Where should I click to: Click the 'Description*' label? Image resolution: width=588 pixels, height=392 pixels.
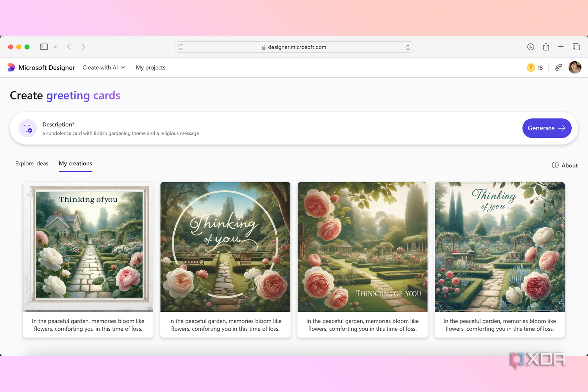(58, 124)
